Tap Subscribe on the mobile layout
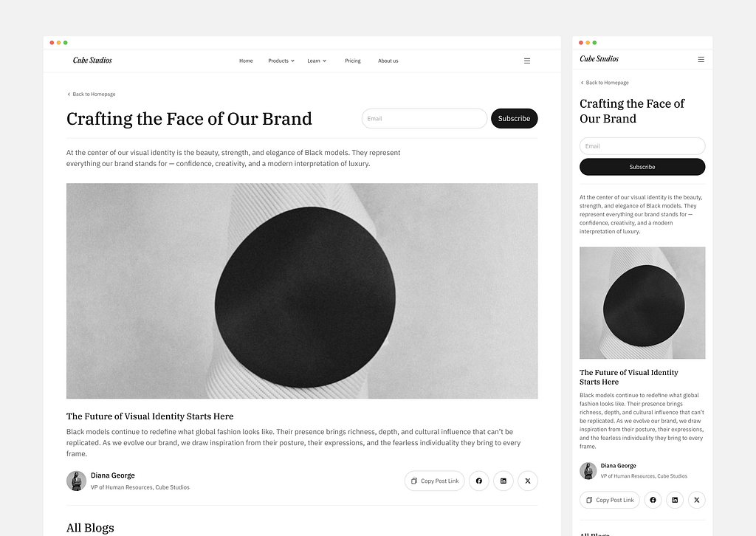 click(642, 166)
